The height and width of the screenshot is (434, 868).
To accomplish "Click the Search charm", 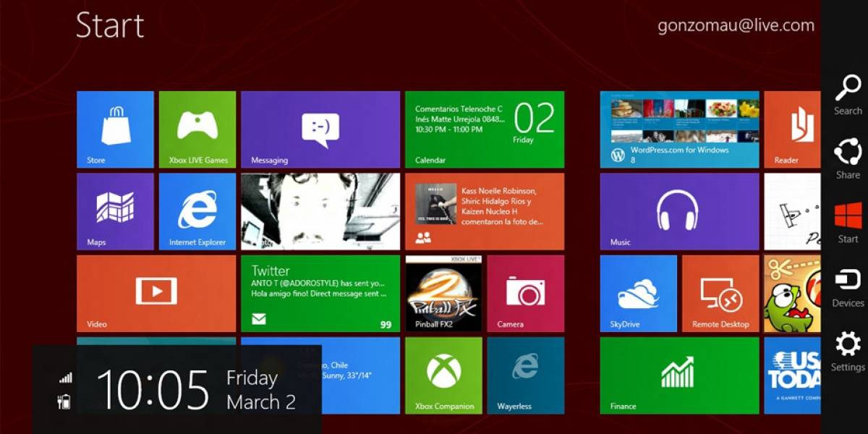I will pyautogui.click(x=847, y=95).
